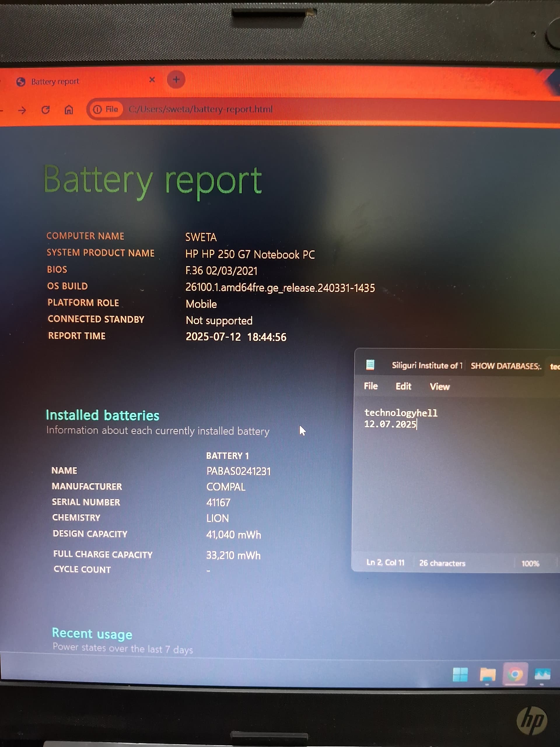
Task: Click serial number value 41167
Action: tap(218, 502)
